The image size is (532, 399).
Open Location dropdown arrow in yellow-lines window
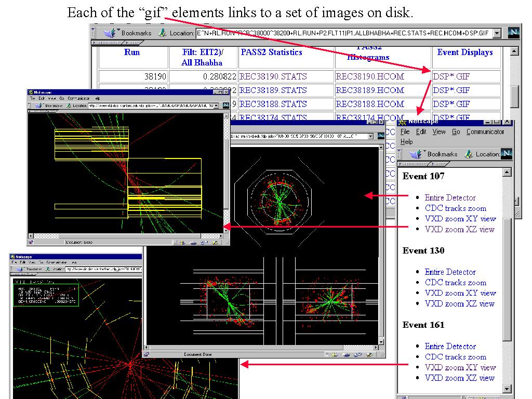(x=217, y=105)
